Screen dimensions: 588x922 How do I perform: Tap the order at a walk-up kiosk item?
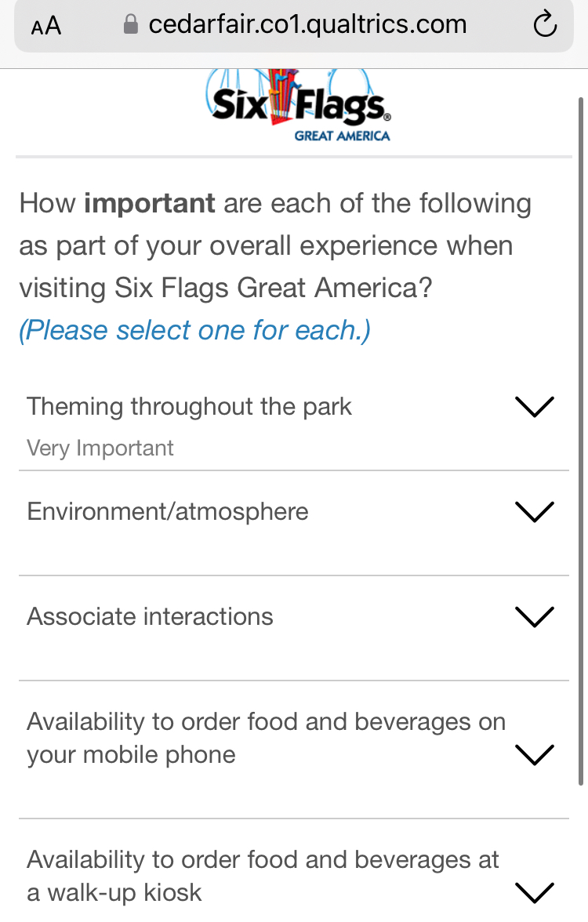coord(263,876)
